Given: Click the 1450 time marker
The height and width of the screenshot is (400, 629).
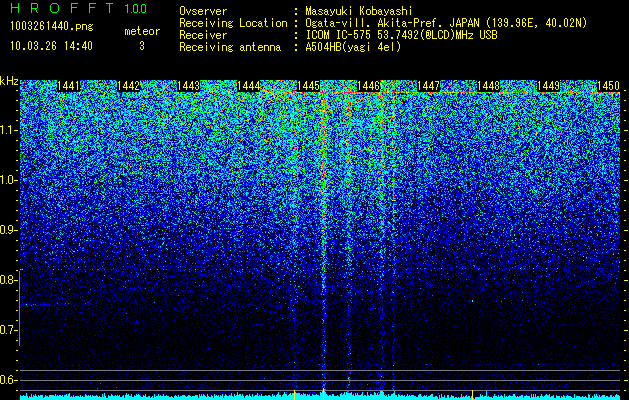Looking at the screenshot, I should (x=608, y=86).
